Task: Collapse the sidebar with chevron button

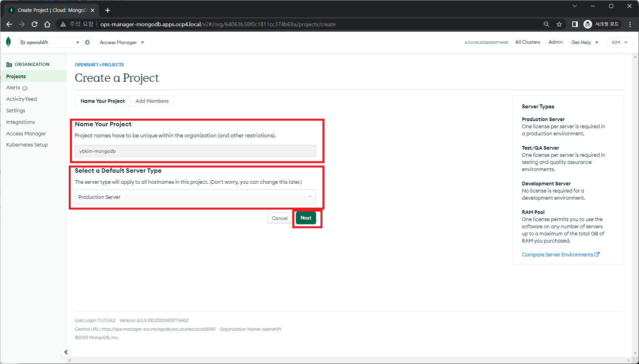Action: (x=66, y=352)
